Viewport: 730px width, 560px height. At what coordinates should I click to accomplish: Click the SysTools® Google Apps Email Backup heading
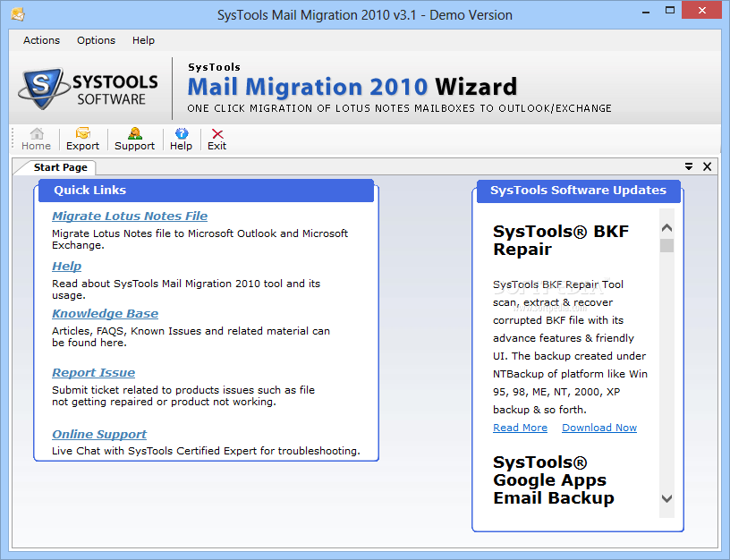(554, 480)
